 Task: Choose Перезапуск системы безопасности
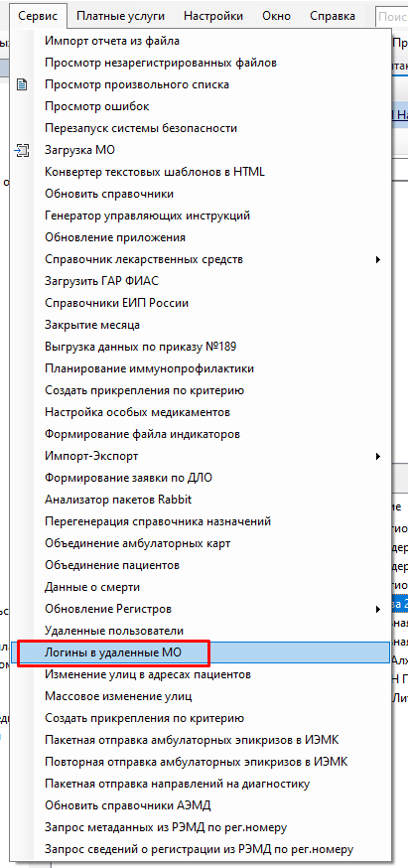pos(141,128)
